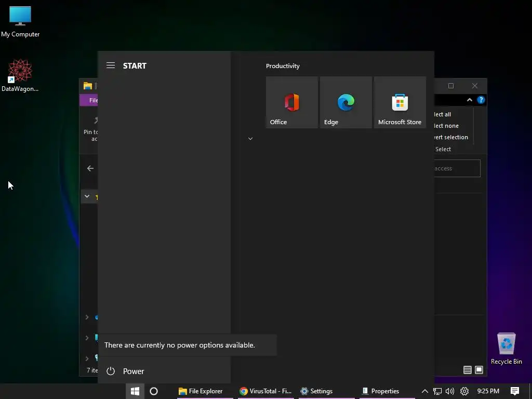Image resolution: width=532 pixels, height=399 pixels.
Task: Open Settings window from the taskbar
Action: click(x=326, y=391)
